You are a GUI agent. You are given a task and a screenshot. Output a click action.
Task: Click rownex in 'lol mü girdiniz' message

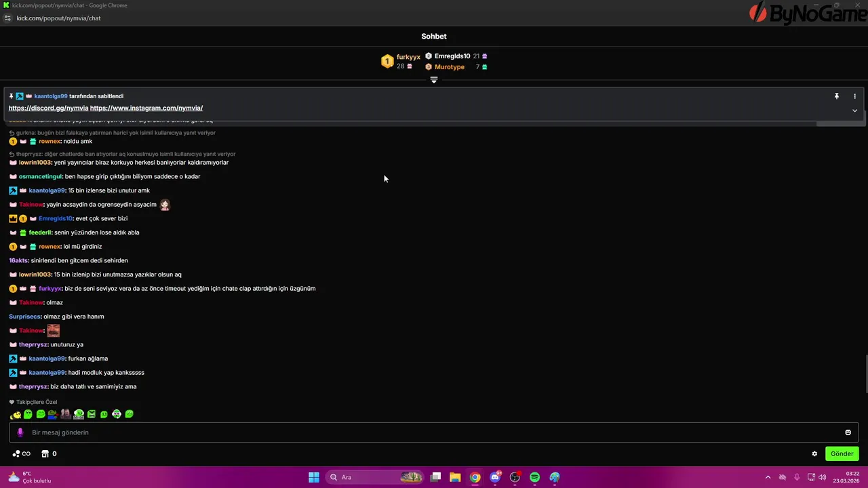[x=50, y=247]
